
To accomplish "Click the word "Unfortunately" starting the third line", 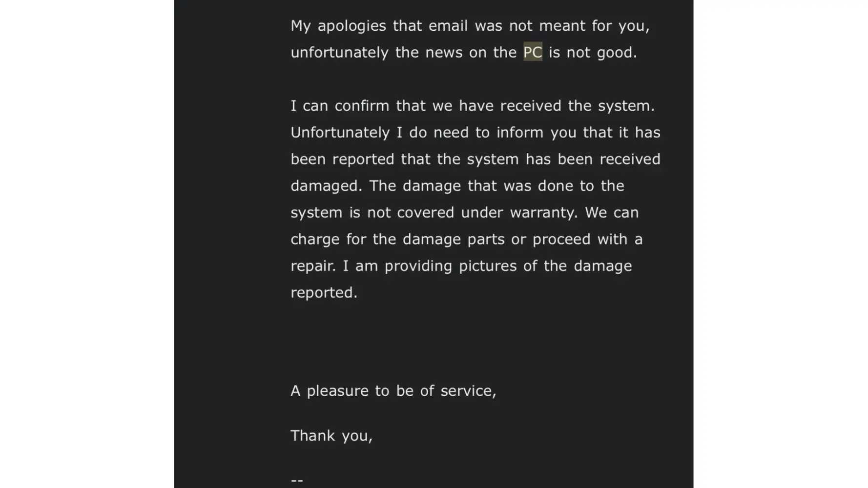I will tap(340, 133).
